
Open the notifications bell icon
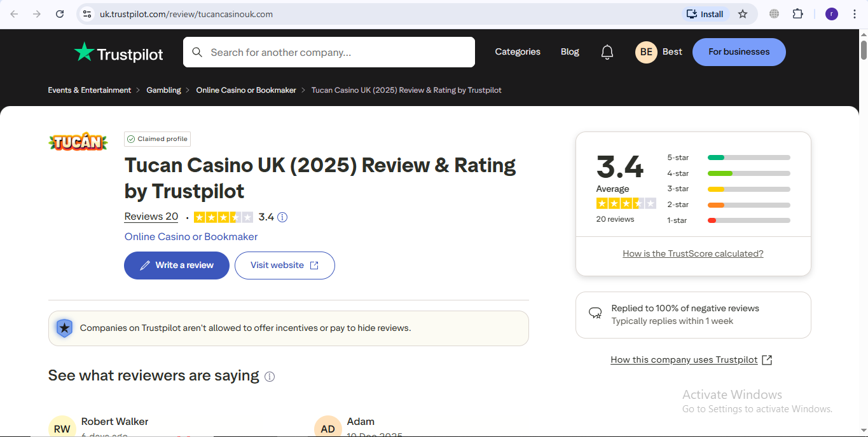(607, 52)
